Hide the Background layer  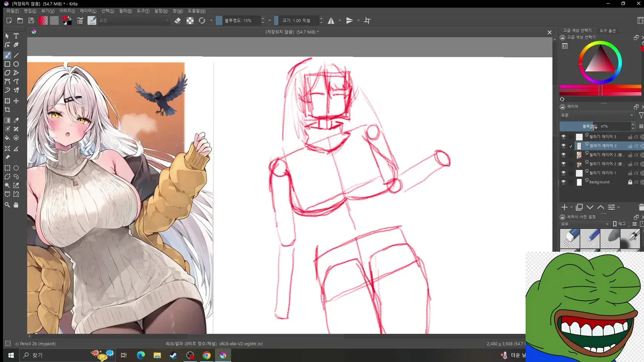pyautogui.click(x=563, y=182)
